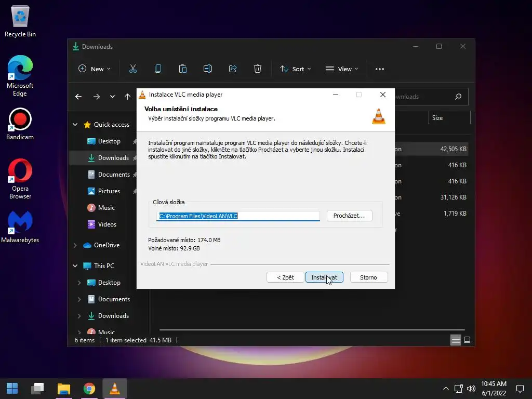Click Rename icon in Downloads toolbar
Screen dimensions: 532x399
[208, 69]
